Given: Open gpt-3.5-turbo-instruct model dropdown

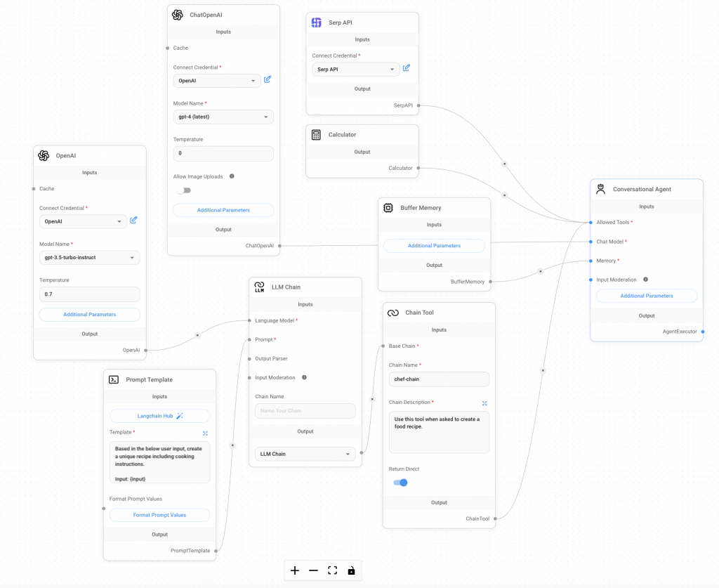Looking at the screenshot, I should tap(89, 258).
